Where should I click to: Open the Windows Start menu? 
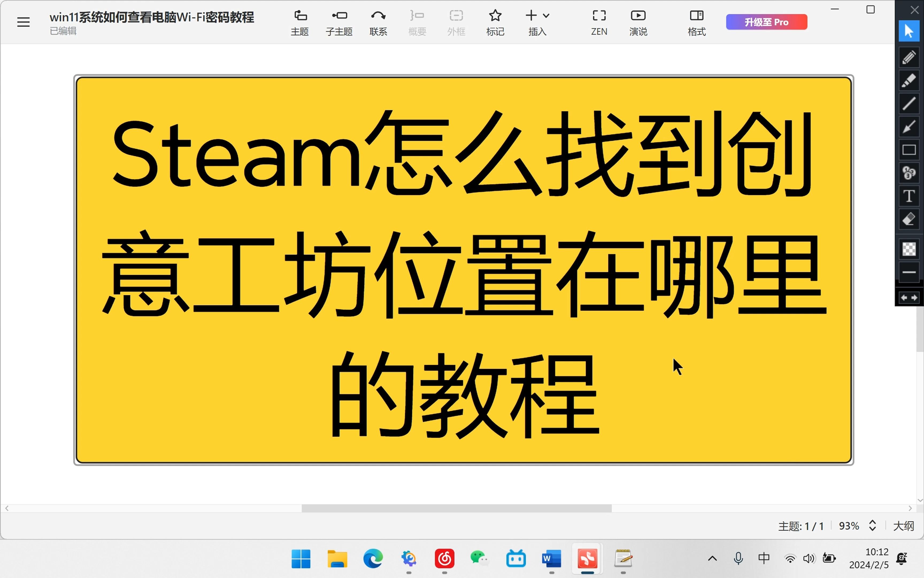coord(301,559)
